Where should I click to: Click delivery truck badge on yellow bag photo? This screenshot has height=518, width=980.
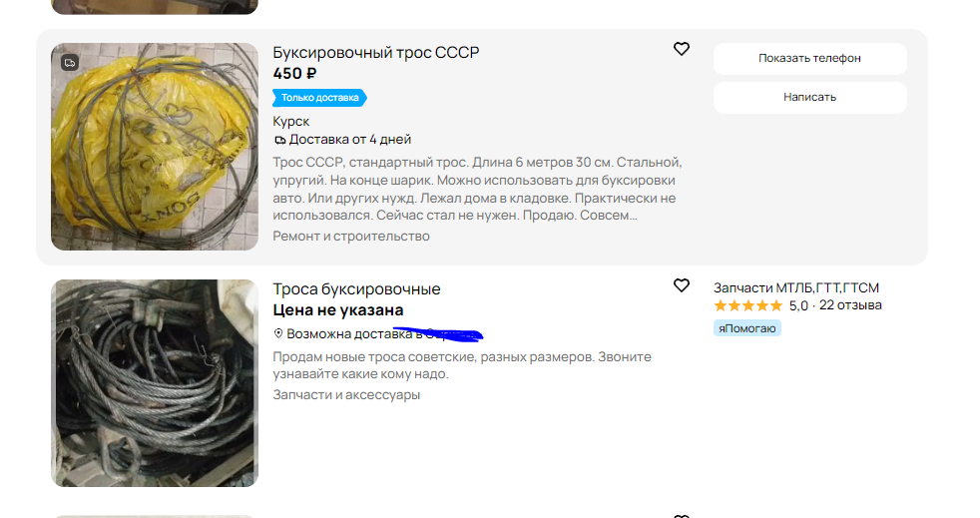70,63
